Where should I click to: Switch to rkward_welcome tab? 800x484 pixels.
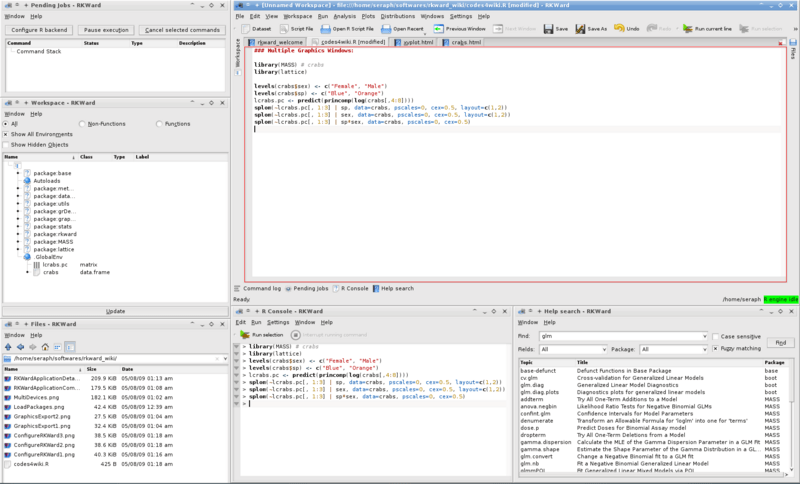276,42
